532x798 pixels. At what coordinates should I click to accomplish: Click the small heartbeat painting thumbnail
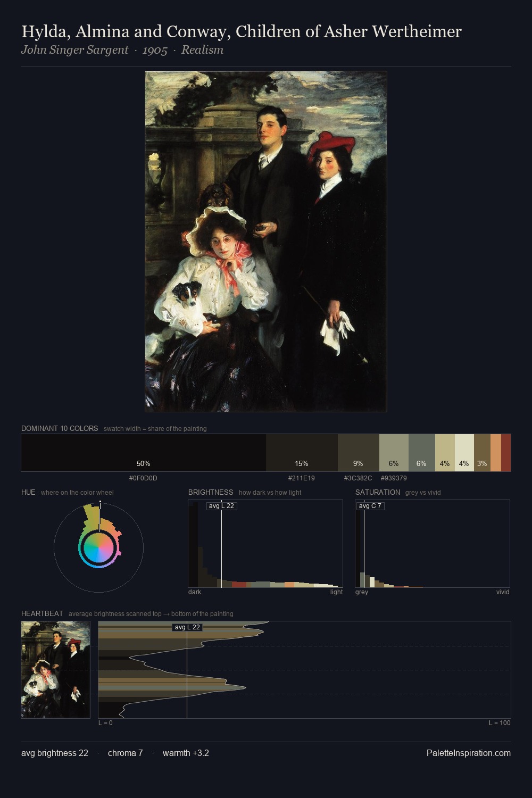(x=56, y=670)
